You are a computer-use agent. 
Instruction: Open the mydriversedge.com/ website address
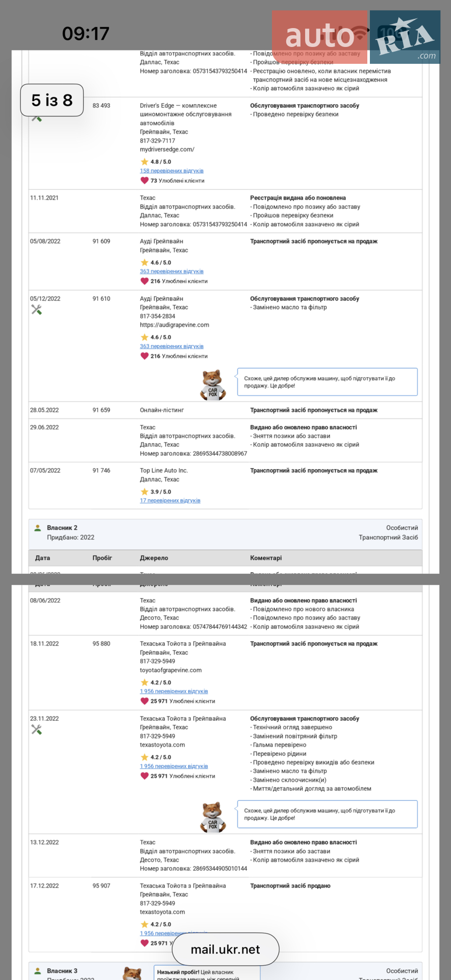[x=167, y=150]
